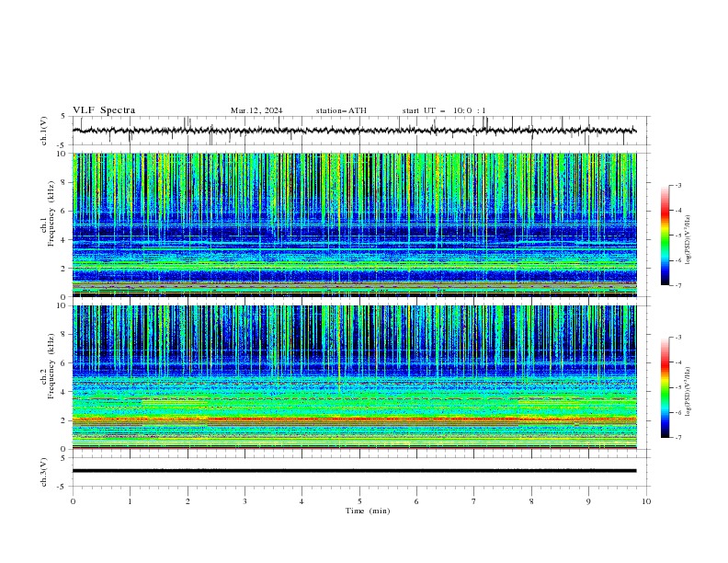Viewport: 728px width, 563px height.
Task: Click the ch.1 waveform trace panel
Action: [x=361, y=131]
